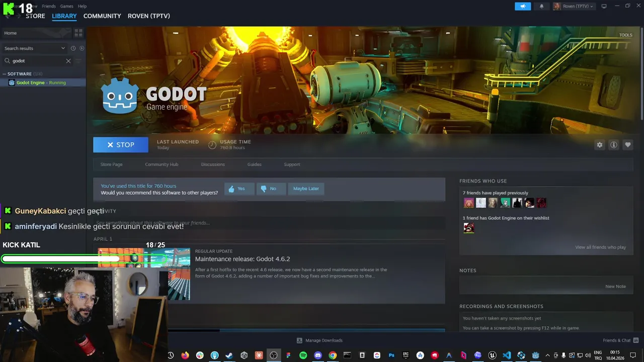Screen dimensions: 644x362
Task: Open the Store tab
Action: coord(35,16)
